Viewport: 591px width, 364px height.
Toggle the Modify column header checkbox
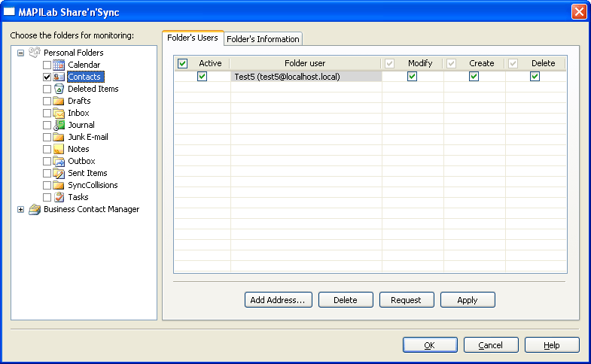[389, 64]
